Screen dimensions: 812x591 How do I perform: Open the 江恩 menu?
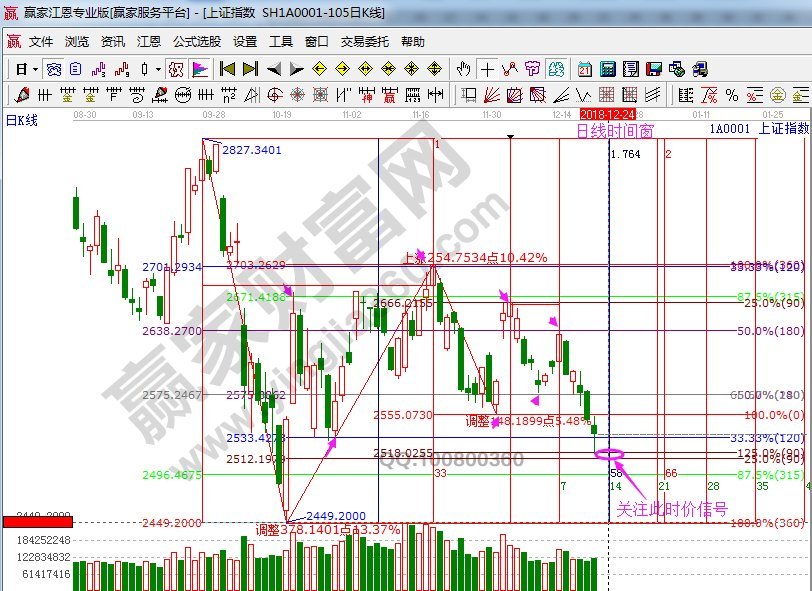149,42
